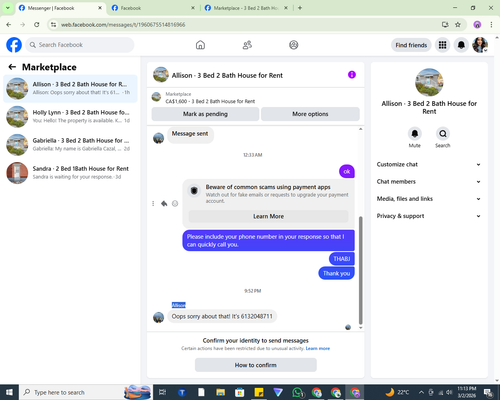Image resolution: width=500 pixels, height=400 pixels.
Task: Click the ok sent message bubble
Action: pyautogui.click(x=347, y=171)
